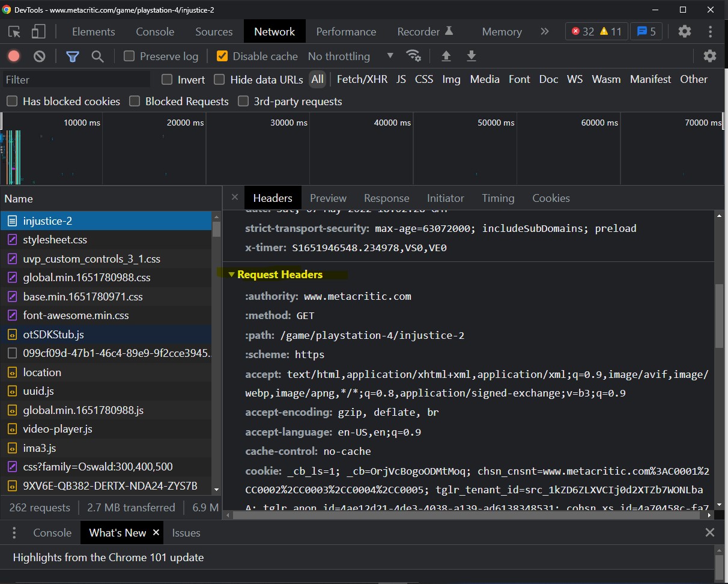Filter by Img requests

coord(451,79)
